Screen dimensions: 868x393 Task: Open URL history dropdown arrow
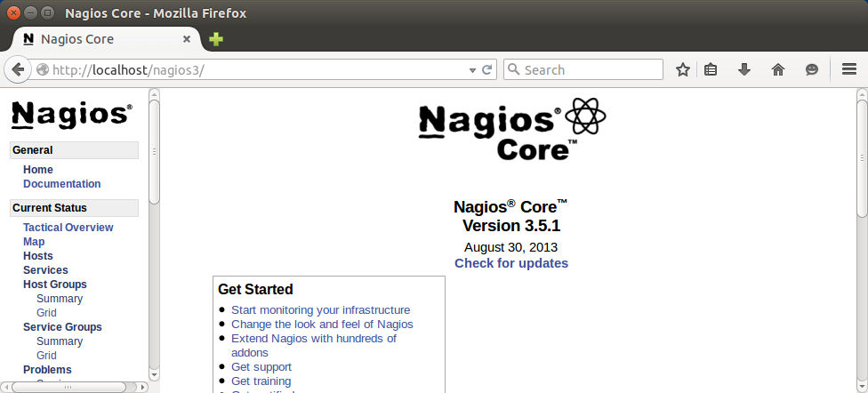pyautogui.click(x=472, y=70)
